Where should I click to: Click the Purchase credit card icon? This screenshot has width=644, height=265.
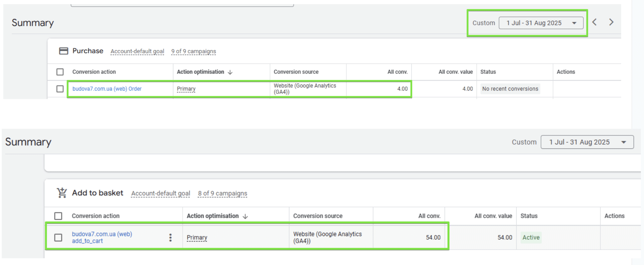pos(63,51)
